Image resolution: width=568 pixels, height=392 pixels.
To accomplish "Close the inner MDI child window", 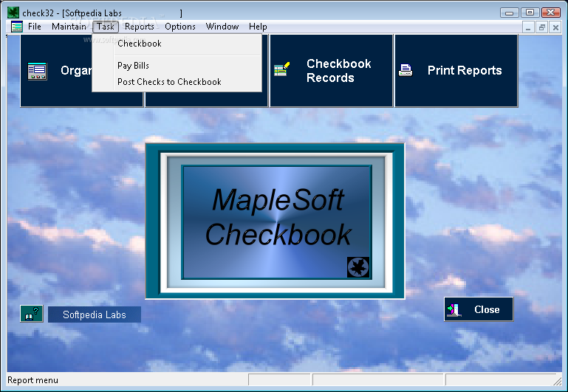I will pos(555,27).
